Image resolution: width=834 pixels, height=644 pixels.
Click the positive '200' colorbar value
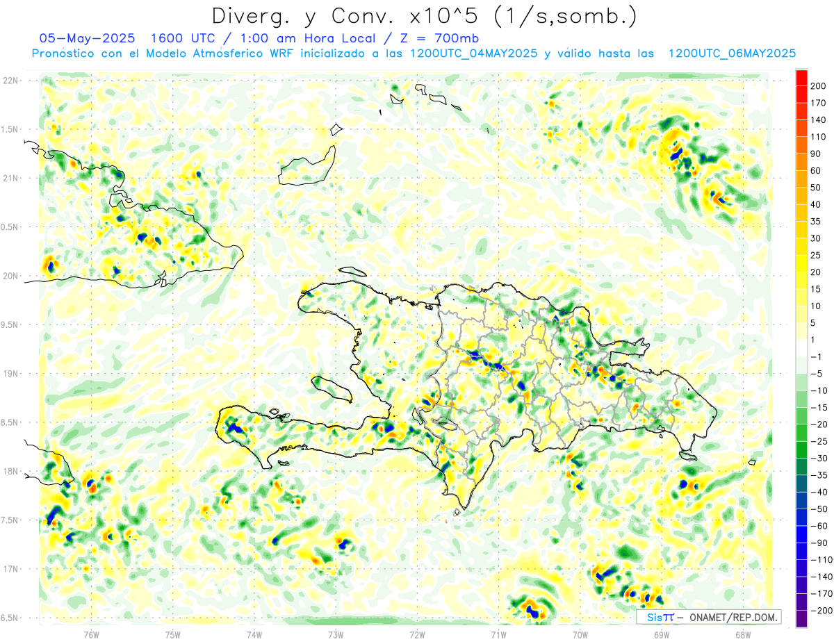click(818, 86)
